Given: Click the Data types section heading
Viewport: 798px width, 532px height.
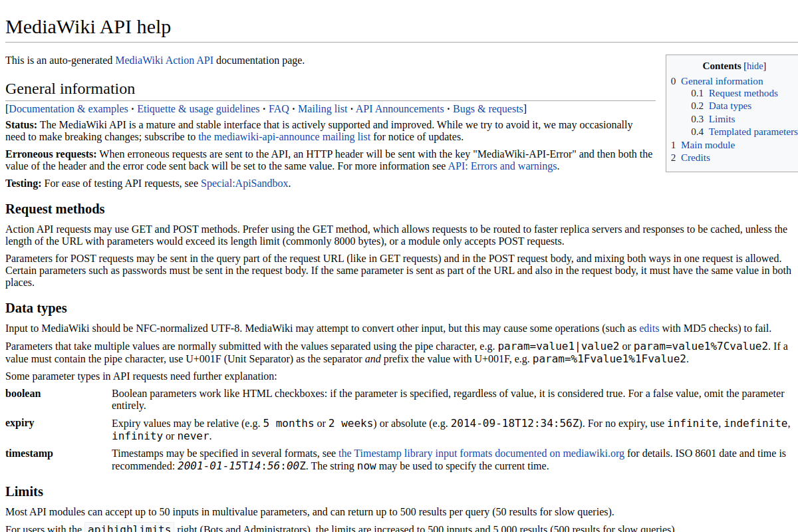Looking at the screenshot, I should [37, 308].
